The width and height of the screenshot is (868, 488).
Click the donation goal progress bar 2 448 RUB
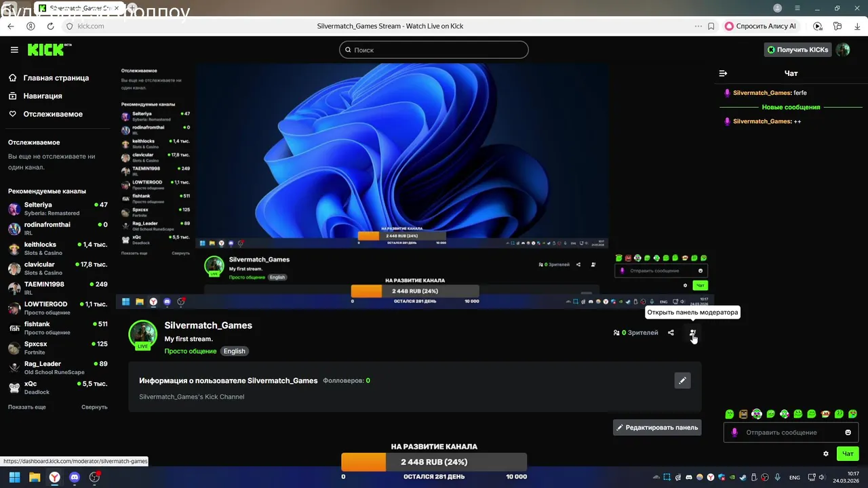[x=434, y=462]
